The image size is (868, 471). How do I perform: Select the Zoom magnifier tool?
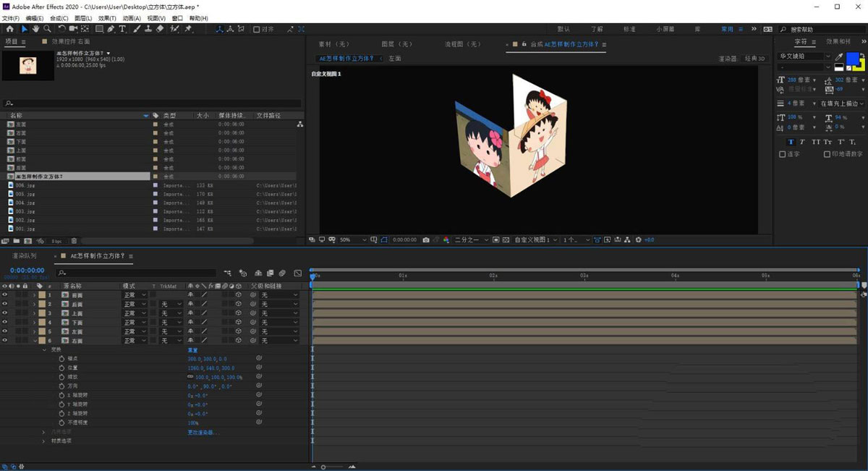click(x=47, y=29)
